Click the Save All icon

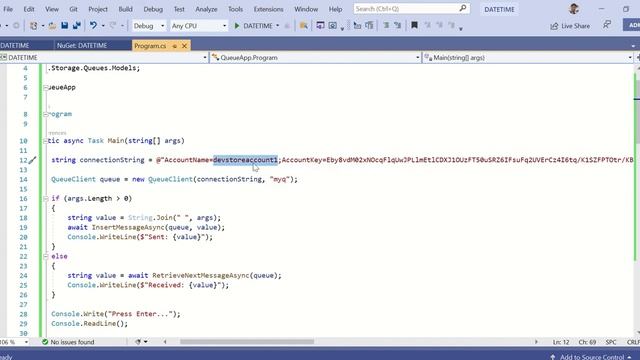(76, 25)
